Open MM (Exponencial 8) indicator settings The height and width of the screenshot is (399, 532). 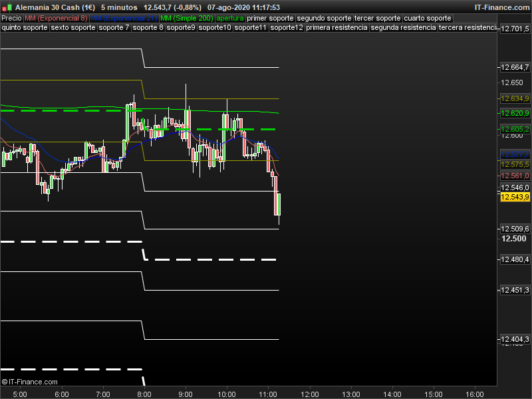coord(56,19)
